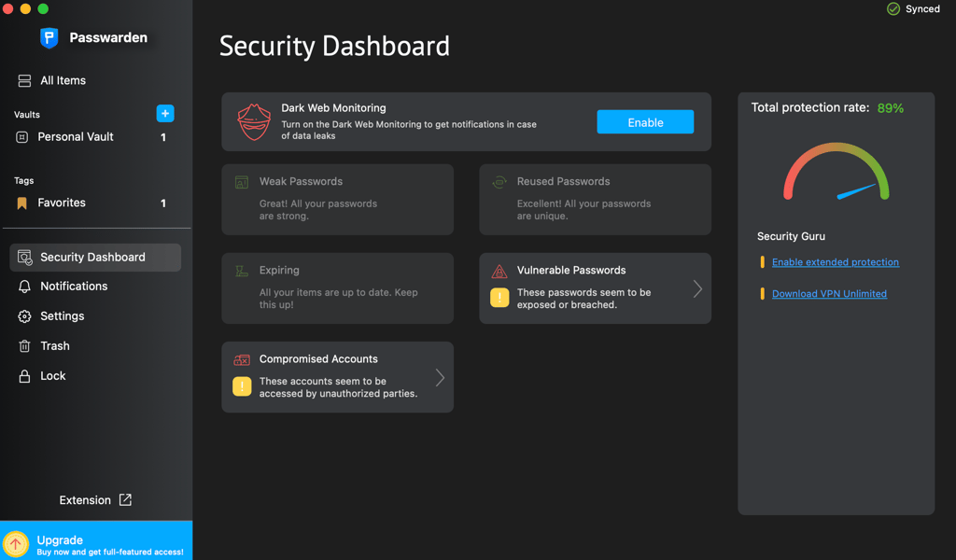Click the protection rate gauge

(836, 171)
